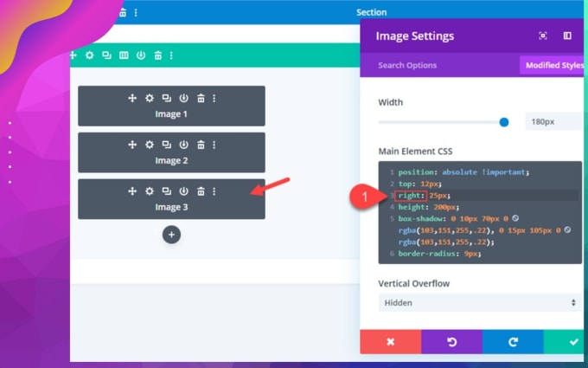588x368 pixels.
Task: Select the Modified Styles filter tab
Action: click(x=553, y=65)
